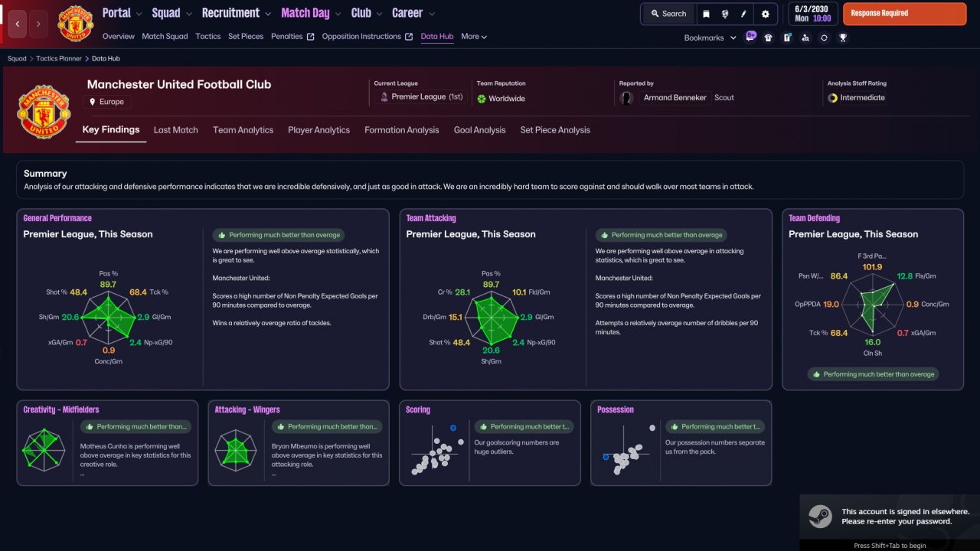This screenshot has width=980, height=551.
Task: Click Tactics Planner in the breadcrumb
Action: 60,58
